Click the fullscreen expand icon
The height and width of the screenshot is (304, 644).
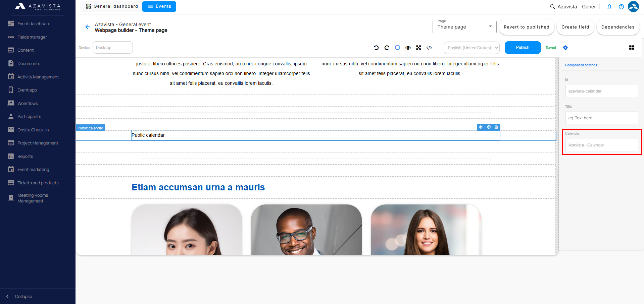418,48
